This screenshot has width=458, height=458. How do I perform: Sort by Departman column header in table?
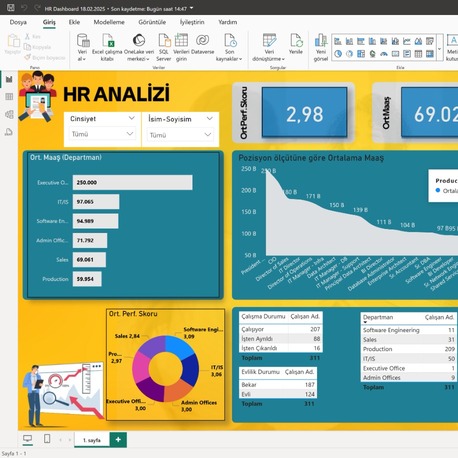click(x=378, y=317)
